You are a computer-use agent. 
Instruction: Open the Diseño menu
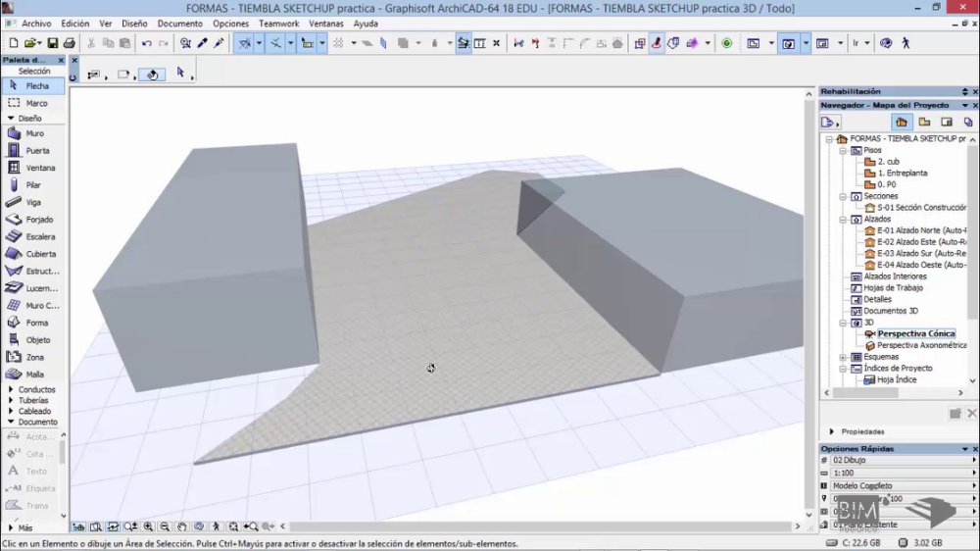coord(134,24)
